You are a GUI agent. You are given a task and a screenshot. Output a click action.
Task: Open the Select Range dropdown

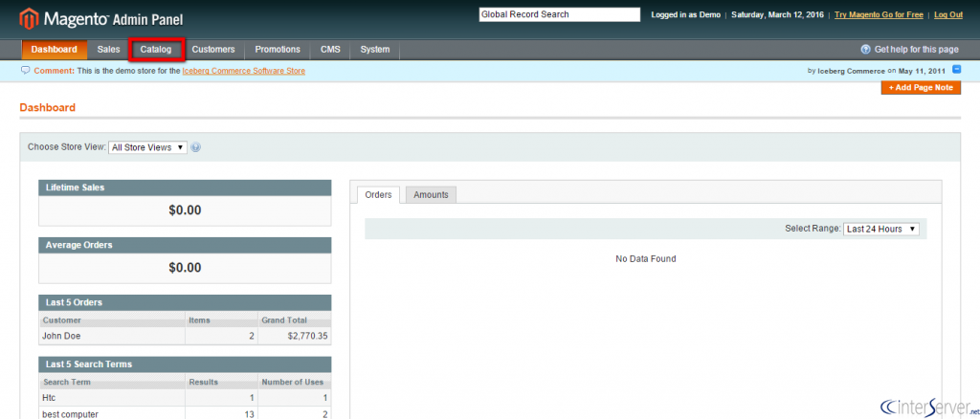click(x=881, y=230)
